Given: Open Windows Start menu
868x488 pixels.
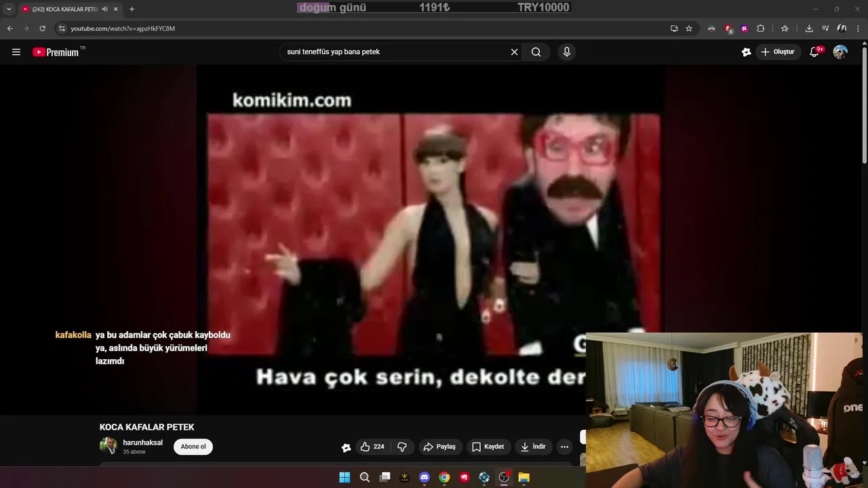Looking at the screenshot, I should coord(344,477).
